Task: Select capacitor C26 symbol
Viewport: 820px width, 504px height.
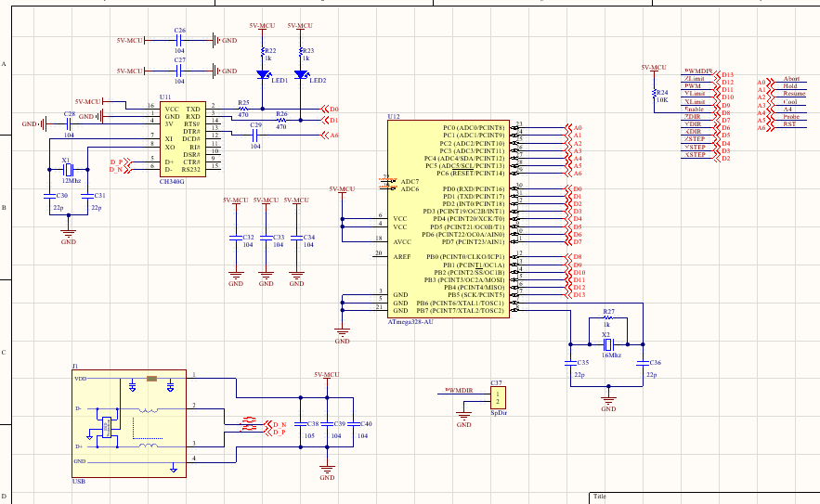Action: [x=179, y=40]
